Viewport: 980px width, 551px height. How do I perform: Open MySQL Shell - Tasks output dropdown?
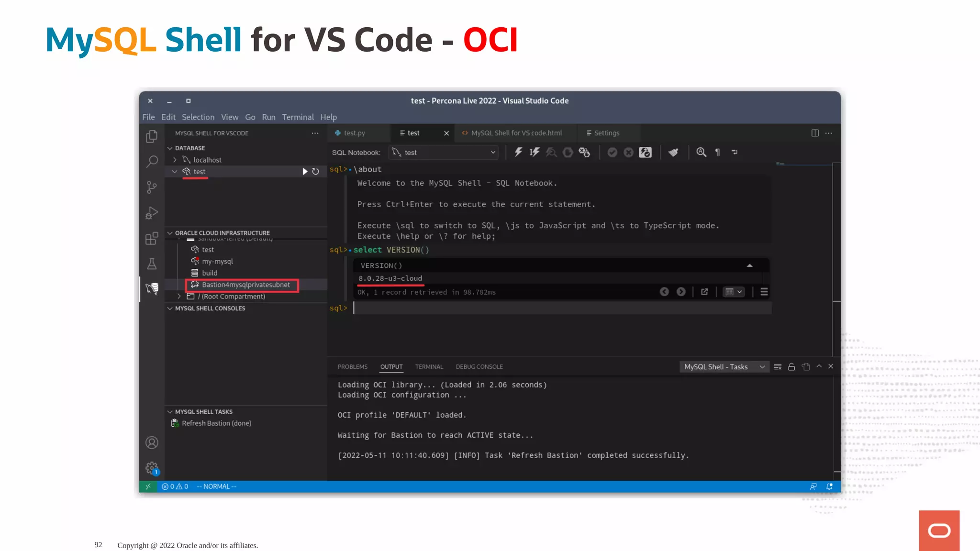coord(724,367)
